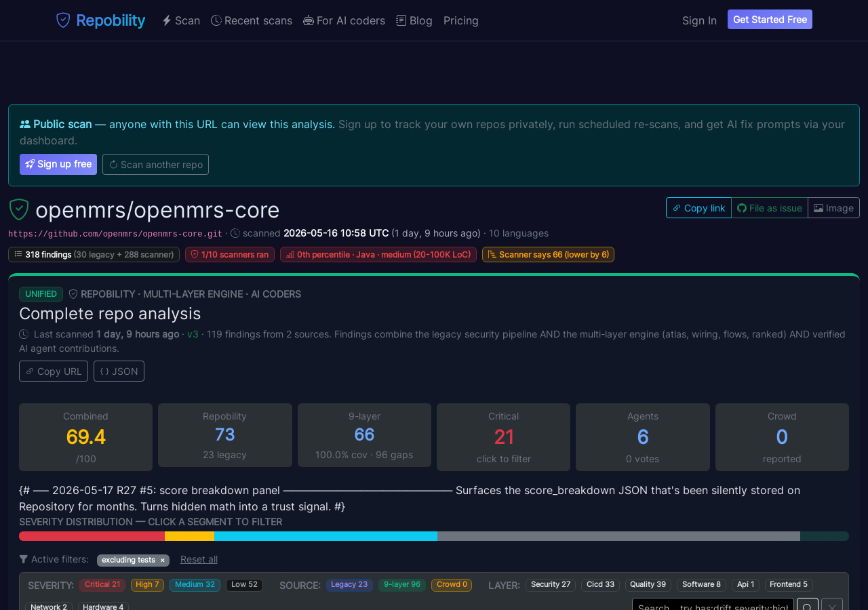
Task: Click the red critical severity bar segment
Action: [92, 536]
